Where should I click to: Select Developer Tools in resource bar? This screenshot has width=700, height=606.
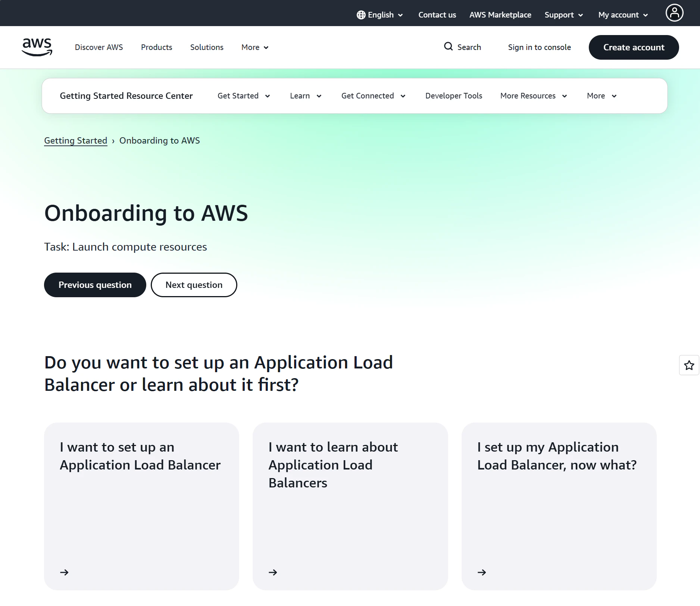coord(454,96)
